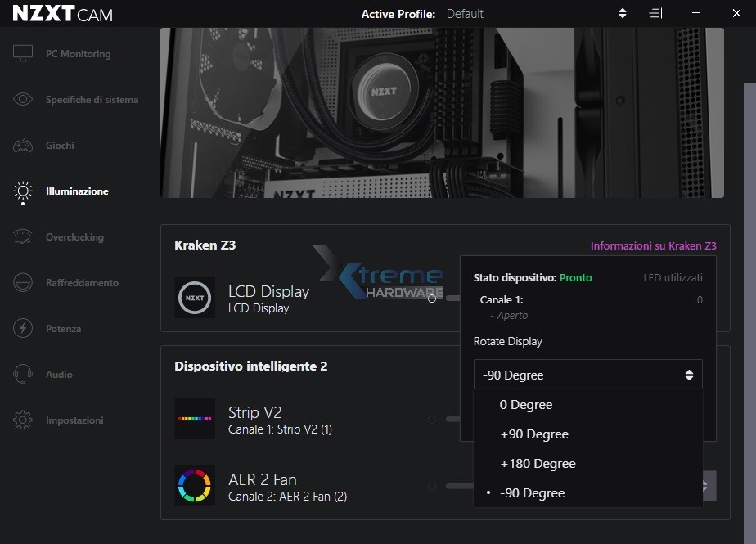Click the Giochi gamepad icon
The image size is (756, 544).
pos(23,145)
